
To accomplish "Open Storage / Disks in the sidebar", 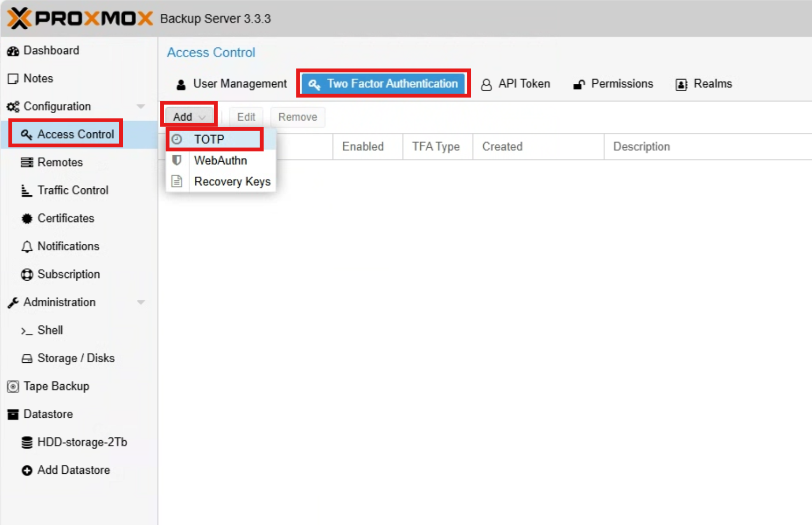I will [79, 359].
